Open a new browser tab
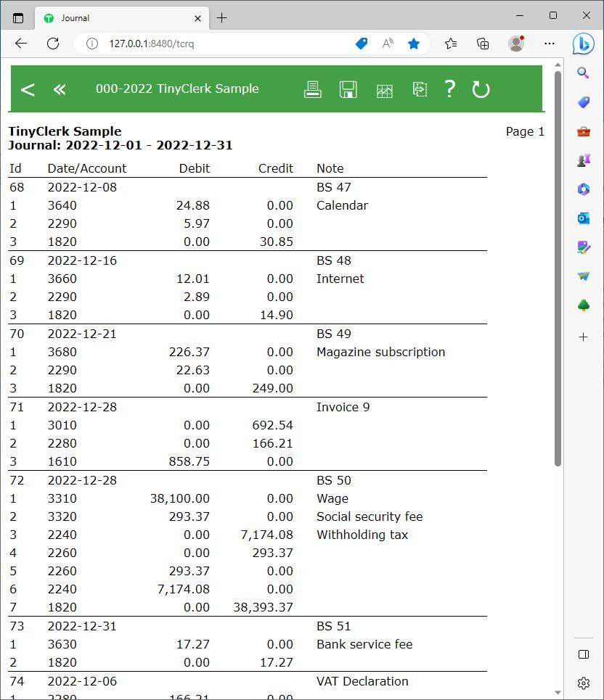604x700 pixels. click(222, 18)
